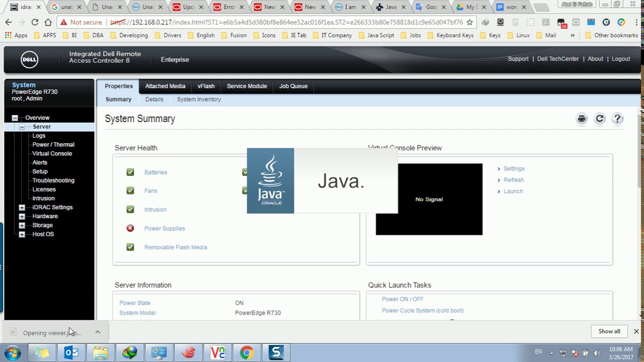644x362 pixels.
Task: Show more bookmarks with the chevron
Action: pos(572,35)
